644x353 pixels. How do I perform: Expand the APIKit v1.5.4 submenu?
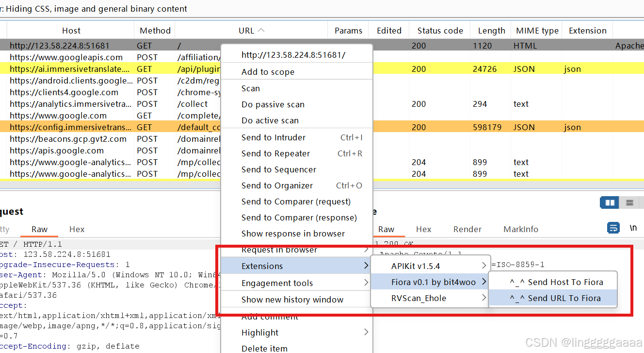[x=429, y=266]
